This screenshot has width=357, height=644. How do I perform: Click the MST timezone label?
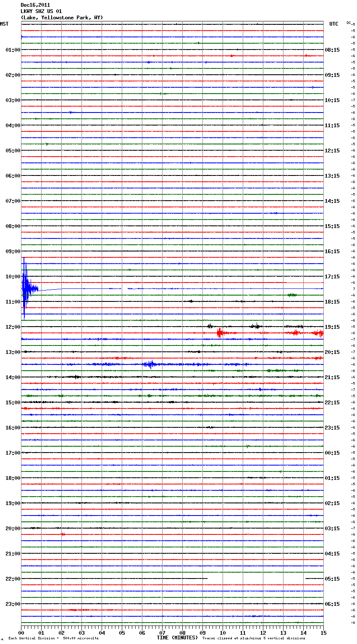(4, 24)
